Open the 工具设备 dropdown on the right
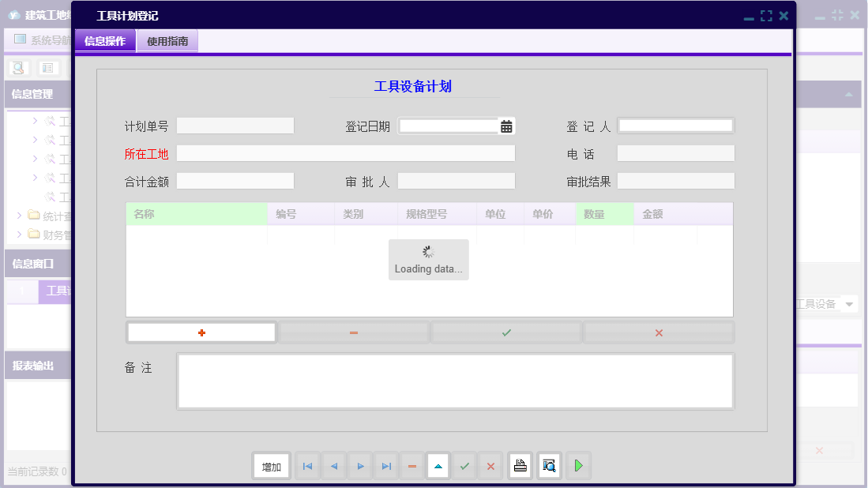This screenshot has width=868, height=488. pyautogui.click(x=850, y=303)
